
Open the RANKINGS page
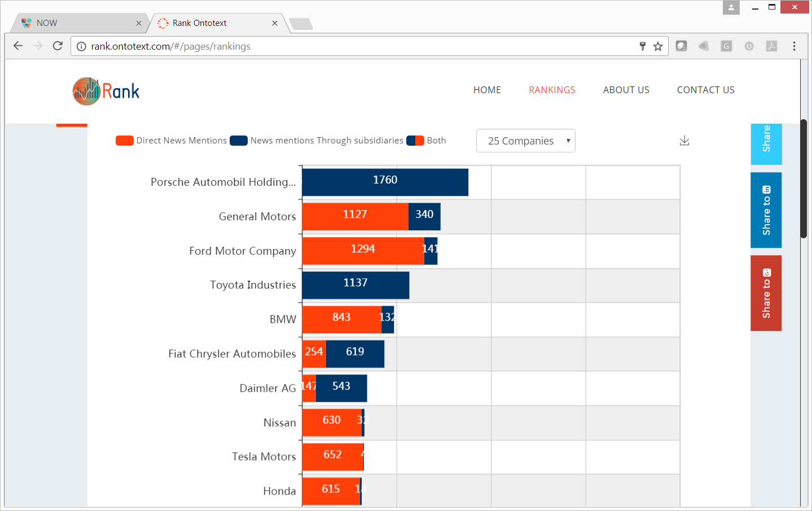[552, 90]
